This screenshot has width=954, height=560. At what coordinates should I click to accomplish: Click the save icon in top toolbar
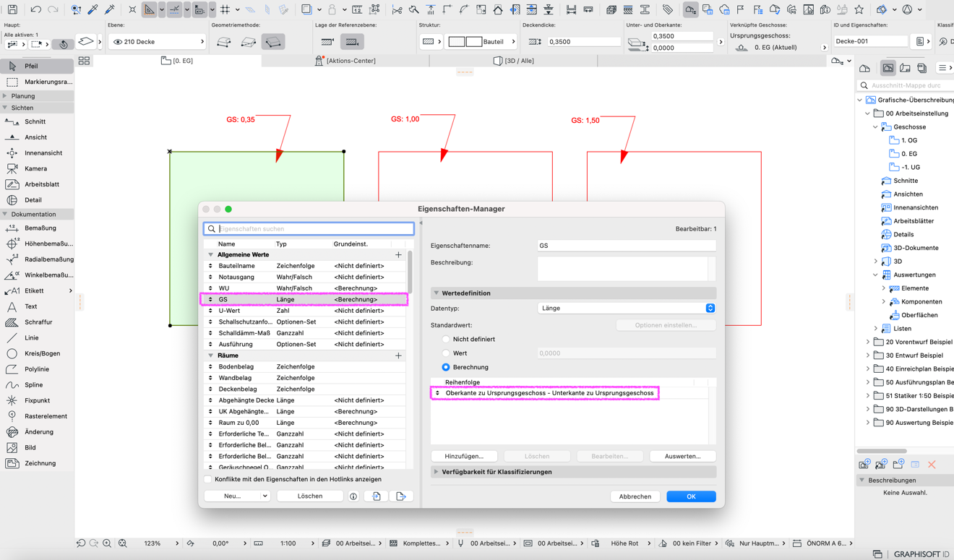click(12, 9)
